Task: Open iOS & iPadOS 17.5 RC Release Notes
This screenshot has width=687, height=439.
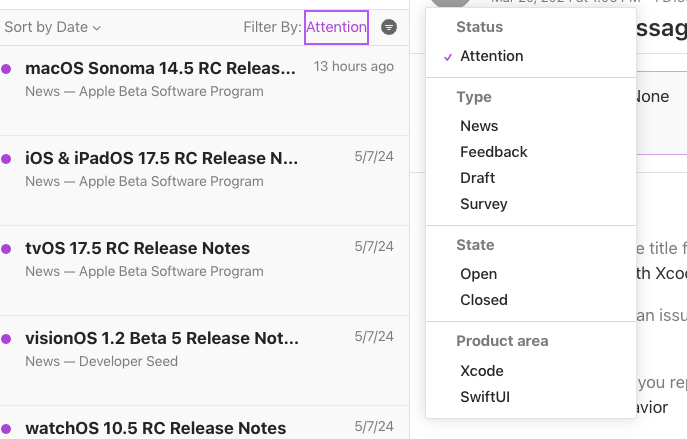Action: pos(204,181)
